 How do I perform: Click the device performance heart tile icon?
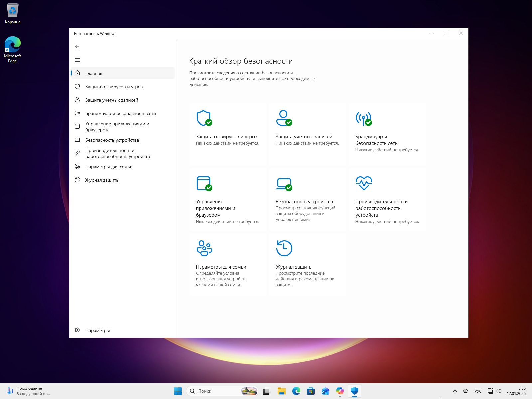(x=364, y=183)
